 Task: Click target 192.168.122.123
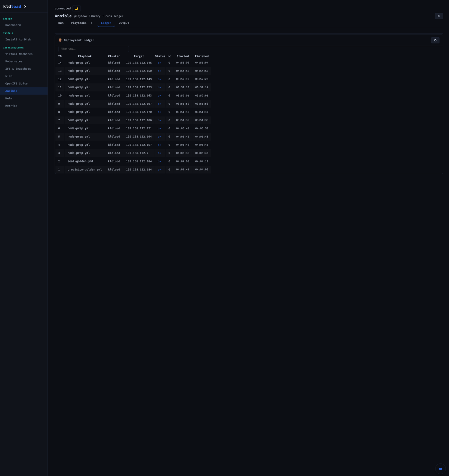click(139, 87)
